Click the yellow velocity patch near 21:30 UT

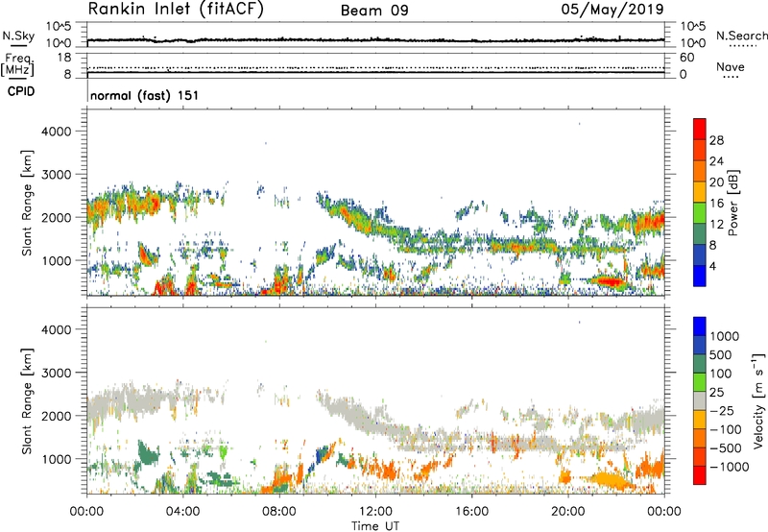(x=609, y=479)
